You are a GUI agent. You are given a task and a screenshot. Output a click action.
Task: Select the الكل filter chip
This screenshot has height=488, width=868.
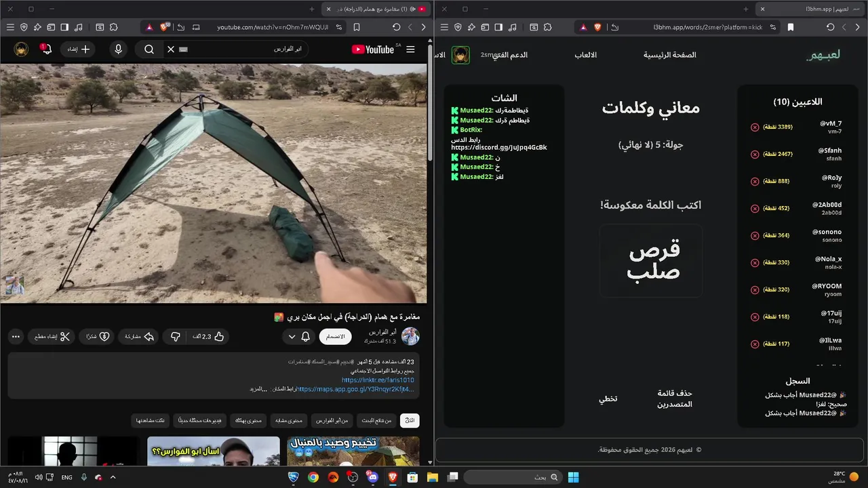click(x=410, y=420)
